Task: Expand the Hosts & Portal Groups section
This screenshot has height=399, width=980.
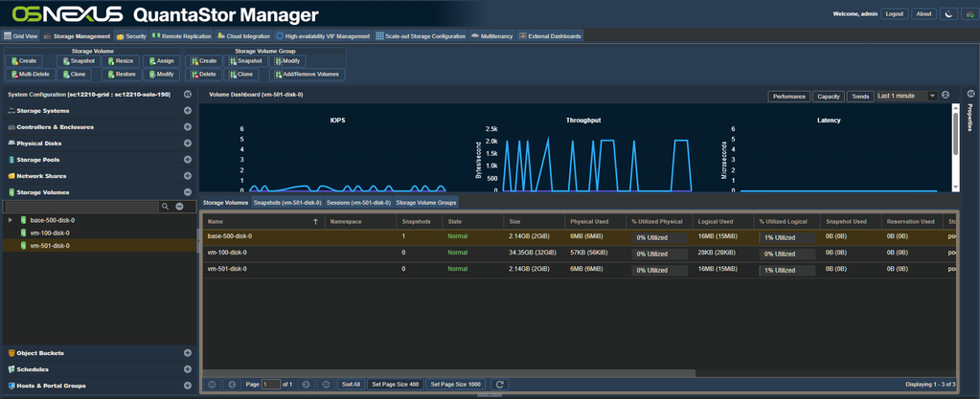Action: click(188, 386)
